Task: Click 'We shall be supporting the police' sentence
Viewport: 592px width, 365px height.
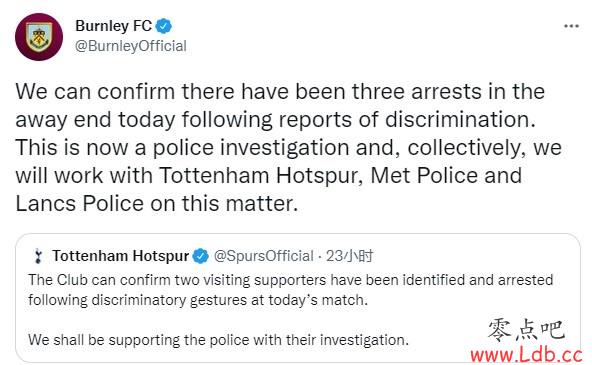Action: (218, 340)
